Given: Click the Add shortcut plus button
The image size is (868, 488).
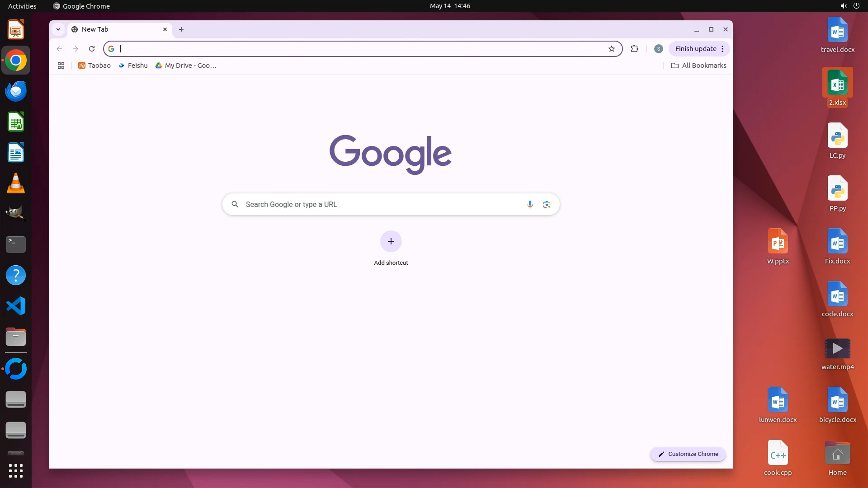Looking at the screenshot, I should (391, 241).
